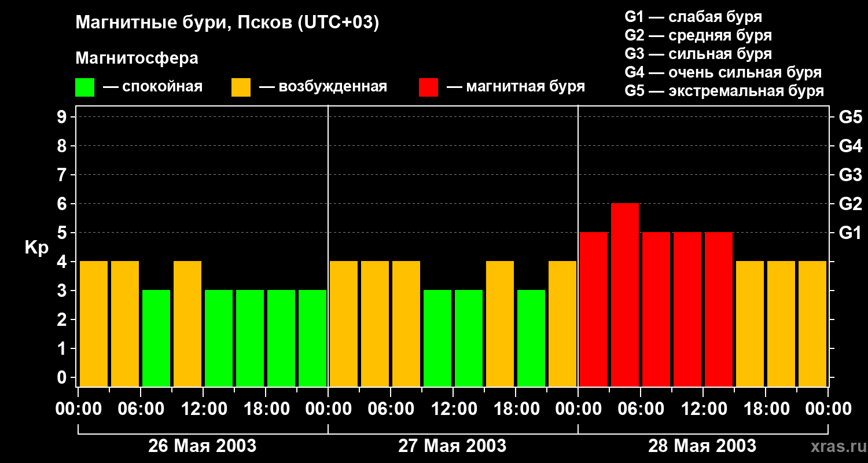Click the 'Магнитосфера' heading
The height and width of the screenshot is (463, 868).
[x=137, y=58]
